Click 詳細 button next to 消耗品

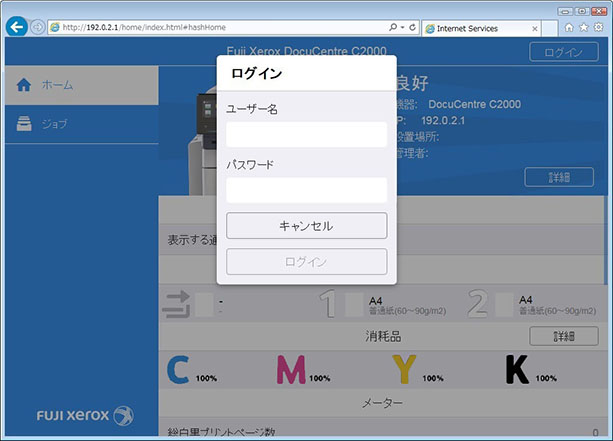pyautogui.click(x=563, y=337)
